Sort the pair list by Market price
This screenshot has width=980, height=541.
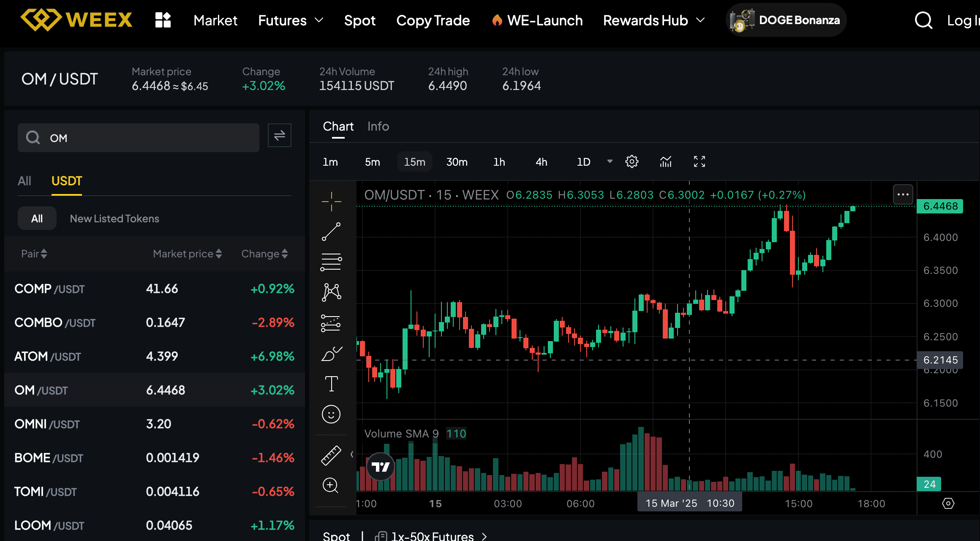187,254
